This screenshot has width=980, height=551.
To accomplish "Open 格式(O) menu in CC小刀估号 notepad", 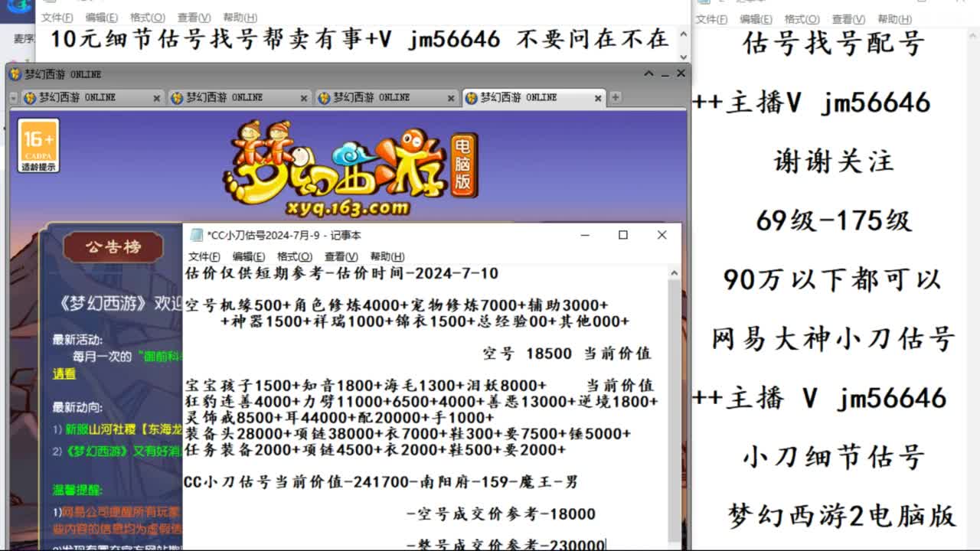I will click(295, 256).
